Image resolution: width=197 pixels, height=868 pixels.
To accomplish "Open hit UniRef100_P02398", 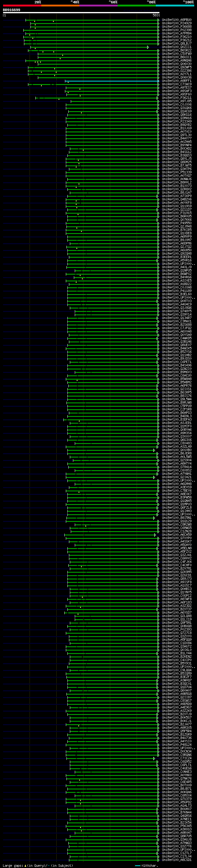I will (176, 30).
